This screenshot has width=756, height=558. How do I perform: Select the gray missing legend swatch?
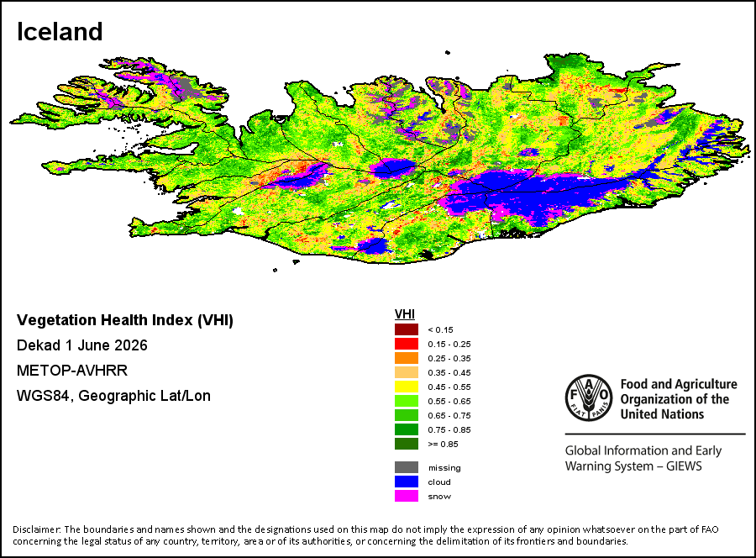pos(407,467)
